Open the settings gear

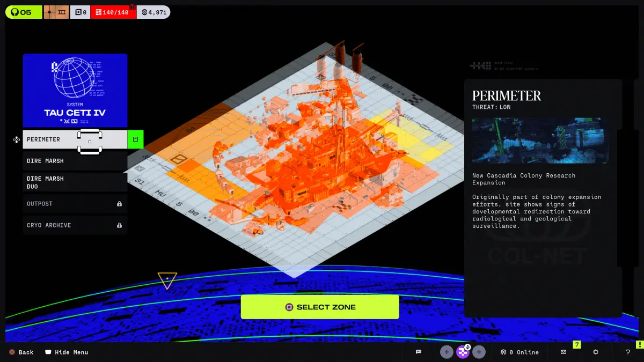(596, 352)
